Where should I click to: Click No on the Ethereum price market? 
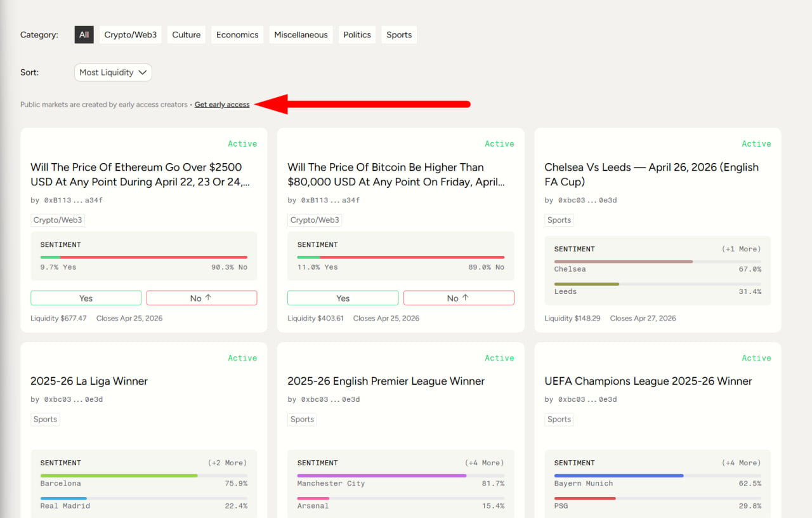coord(202,298)
